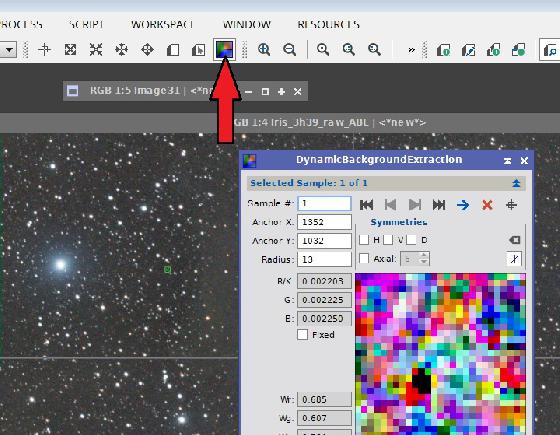560x435 pixels.
Task: Click the crosshair center toolbar icon
Action: click(x=45, y=49)
